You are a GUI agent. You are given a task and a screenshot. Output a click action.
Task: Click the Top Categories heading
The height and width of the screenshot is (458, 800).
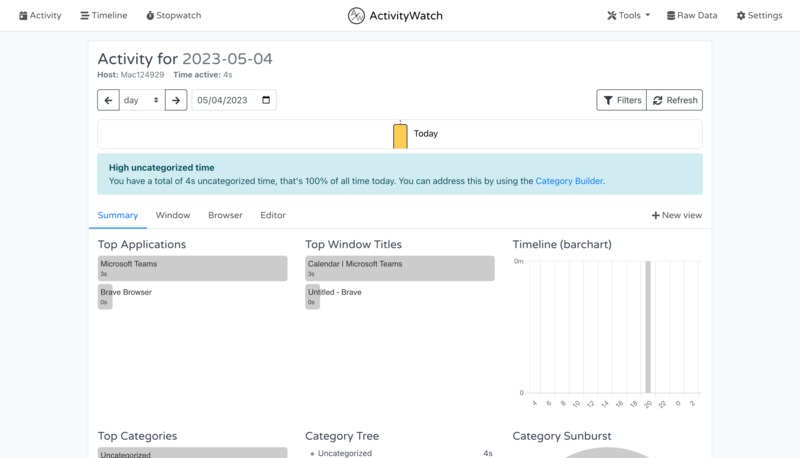[x=137, y=436]
